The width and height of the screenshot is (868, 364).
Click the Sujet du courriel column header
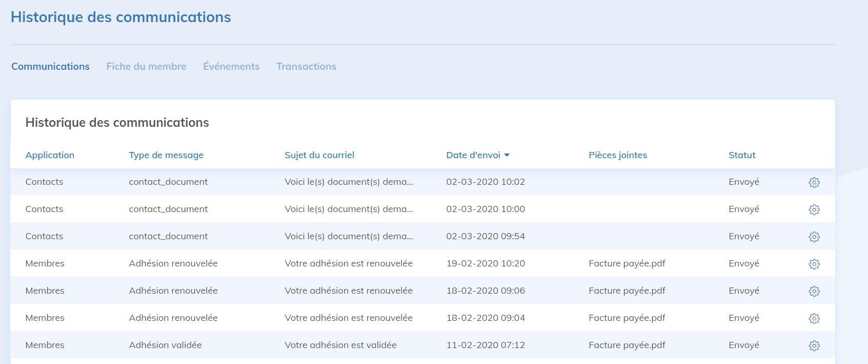(319, 155)
